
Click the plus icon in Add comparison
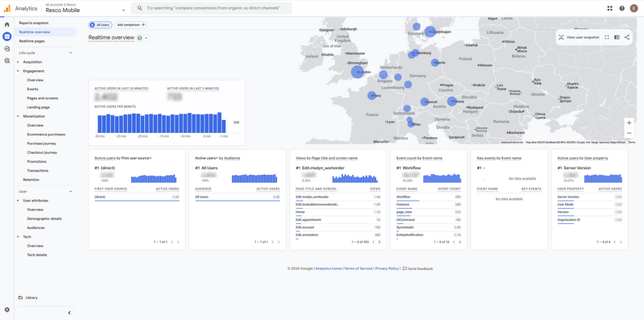(x=143, y=25)
